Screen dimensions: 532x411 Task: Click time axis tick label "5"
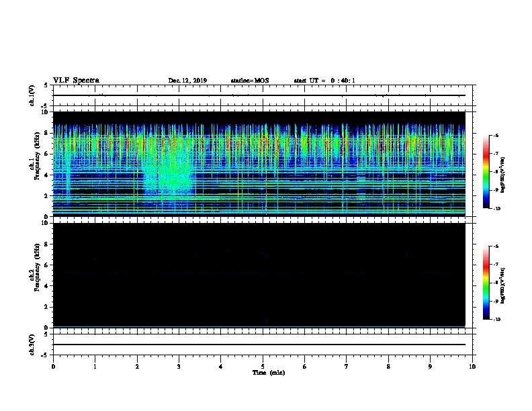coord(263,367)
